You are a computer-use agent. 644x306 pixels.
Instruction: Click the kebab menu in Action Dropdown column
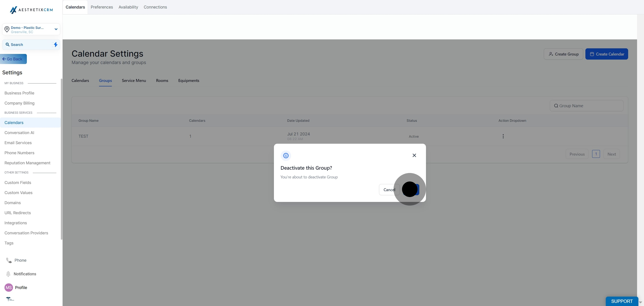pyautogui.click(x=503, y=136)
